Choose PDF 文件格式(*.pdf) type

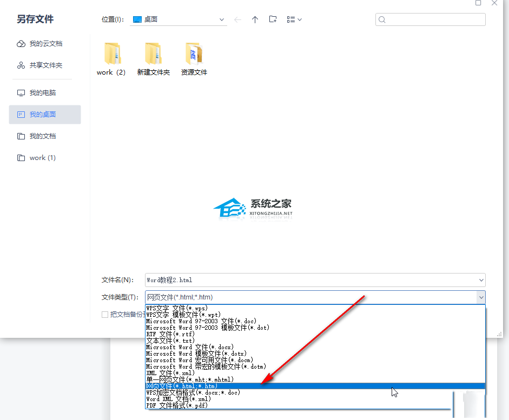click(x=299, y=405)
